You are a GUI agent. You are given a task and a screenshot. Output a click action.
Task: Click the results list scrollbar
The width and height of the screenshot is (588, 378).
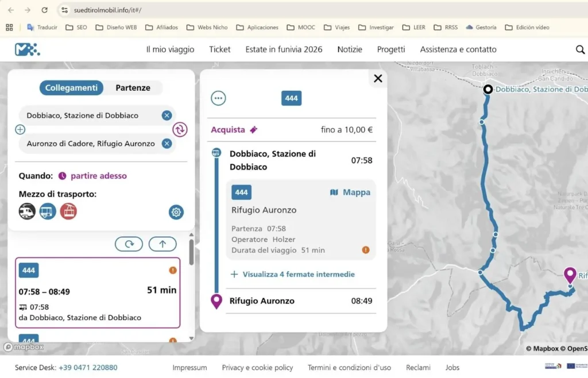(191, 252)
